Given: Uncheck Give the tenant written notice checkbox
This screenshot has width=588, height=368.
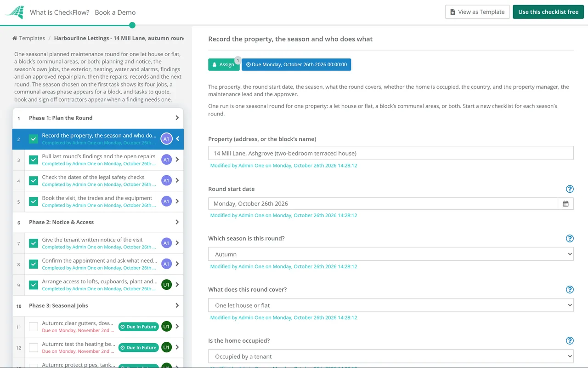Looking at the screenshot, I should point(34,243).
